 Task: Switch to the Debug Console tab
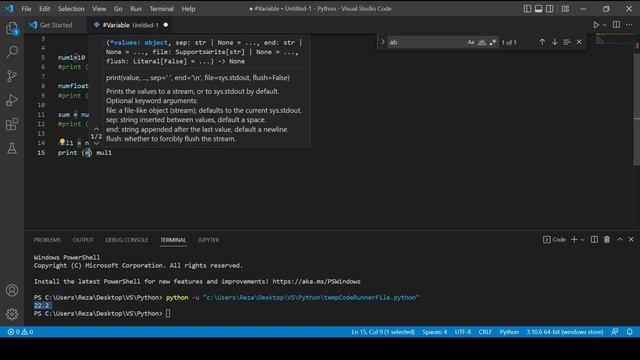click(127, 240)
